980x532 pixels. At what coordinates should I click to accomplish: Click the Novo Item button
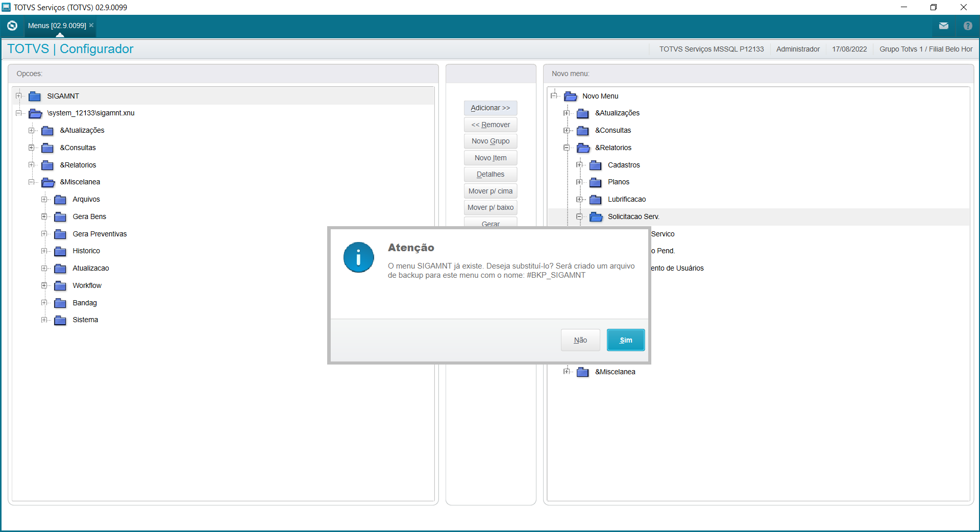click(491, 158)
